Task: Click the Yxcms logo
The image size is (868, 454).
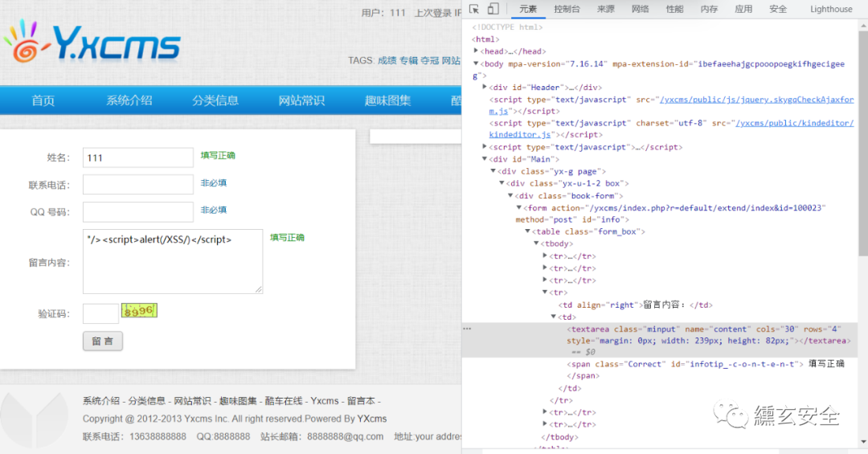Action: tap(92, 42)
